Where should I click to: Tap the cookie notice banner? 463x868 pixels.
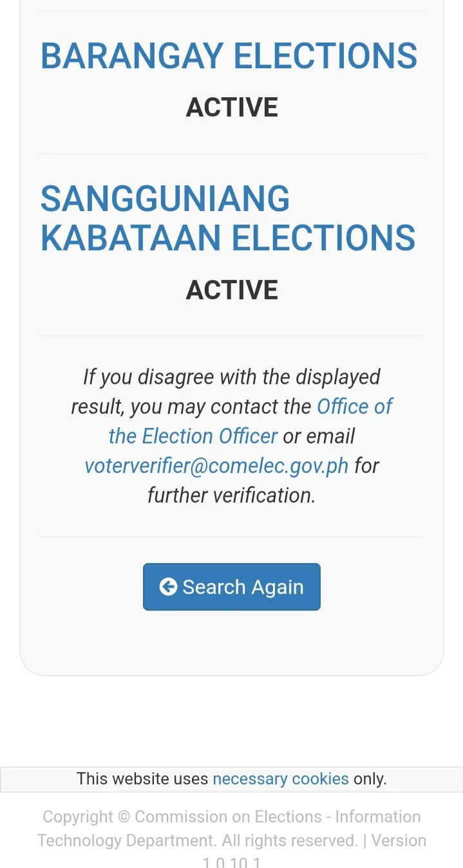(231, 779)
